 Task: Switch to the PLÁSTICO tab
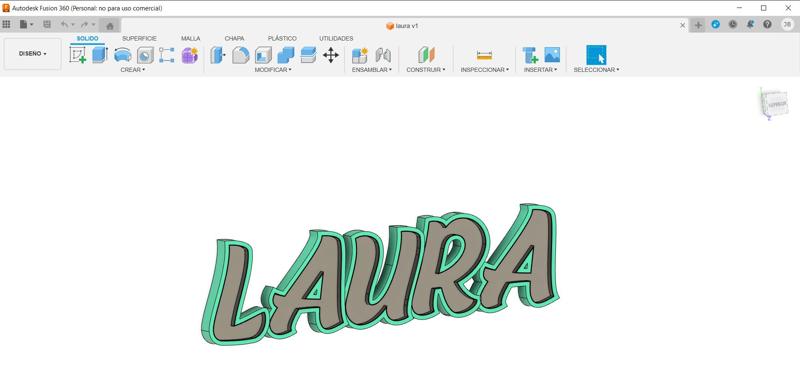282,38
